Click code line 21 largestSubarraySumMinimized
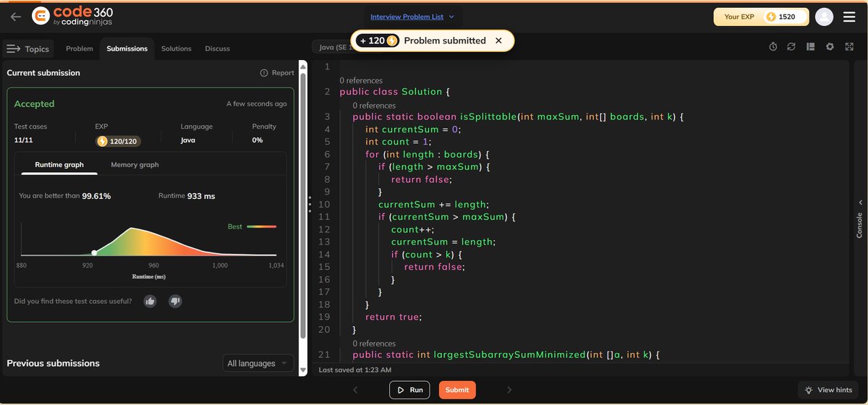868x405 pixels. [x=506, y=354]
